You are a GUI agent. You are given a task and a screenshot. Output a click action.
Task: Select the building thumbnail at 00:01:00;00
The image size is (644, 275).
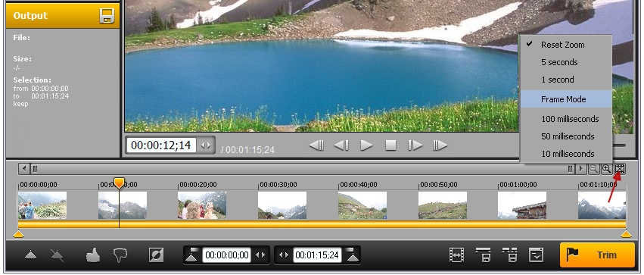522,205
